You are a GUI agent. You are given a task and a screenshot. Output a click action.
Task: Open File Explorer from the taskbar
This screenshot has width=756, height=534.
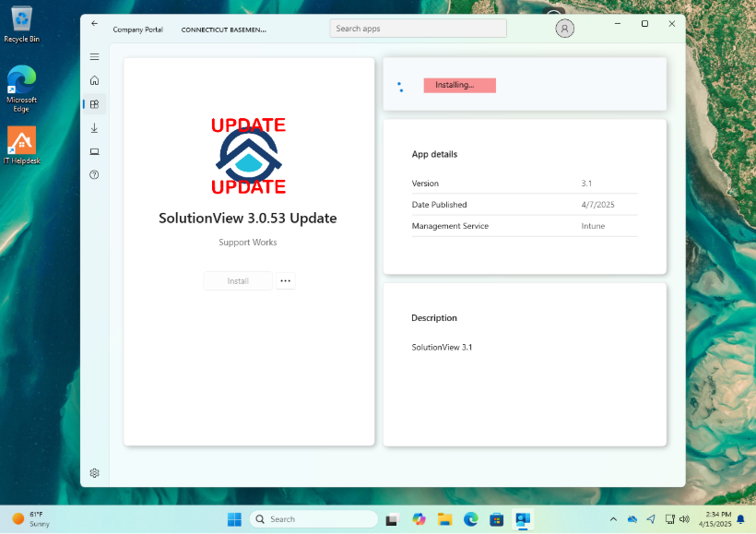point(444,519)
